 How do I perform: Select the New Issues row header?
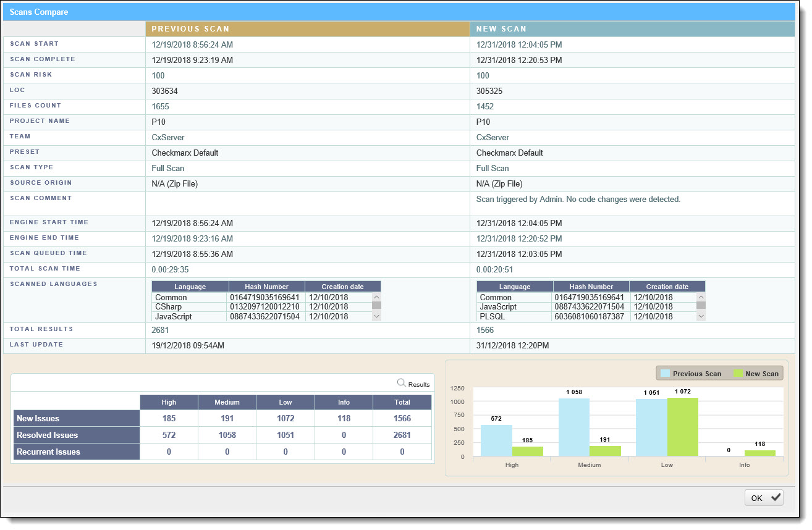77,418
